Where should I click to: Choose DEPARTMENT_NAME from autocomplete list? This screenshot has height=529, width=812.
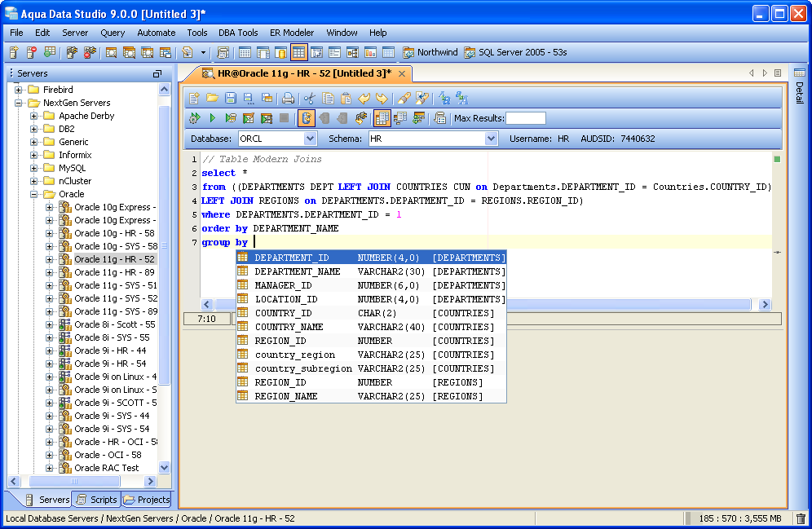371,271
